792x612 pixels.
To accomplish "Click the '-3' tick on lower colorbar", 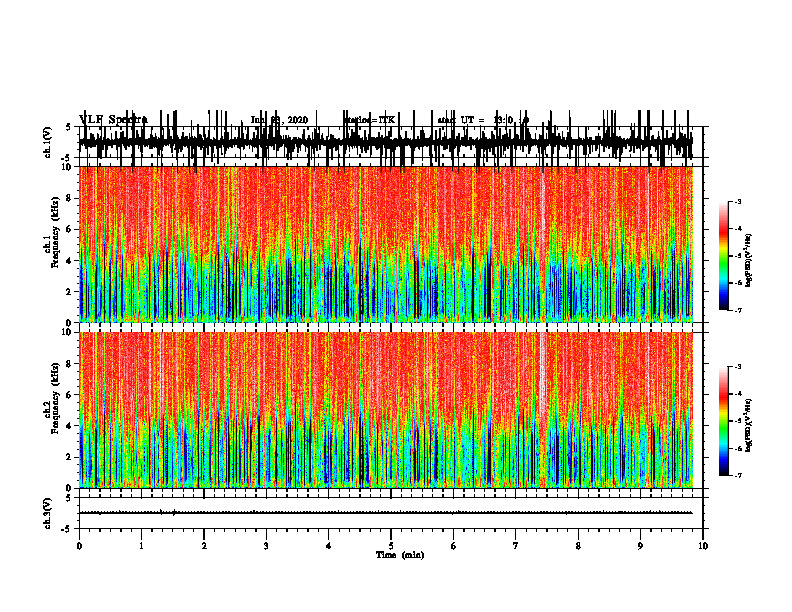I will (737, 367).
